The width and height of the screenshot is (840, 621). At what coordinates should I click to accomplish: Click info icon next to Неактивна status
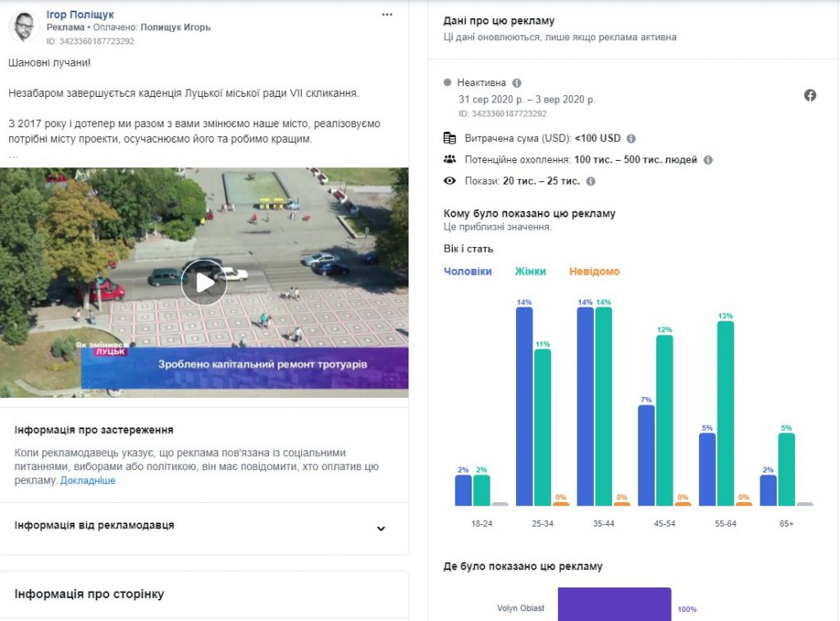click(517, 84)
